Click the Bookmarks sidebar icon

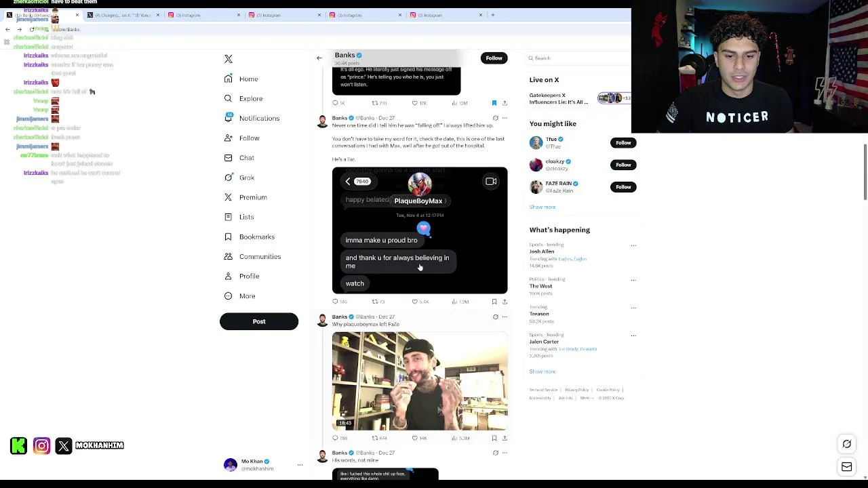(229, 237)
